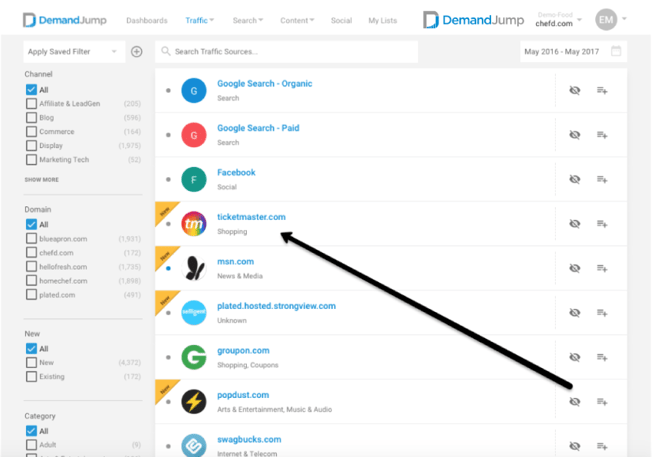Check the Existing filter checkbox
This screenshot has height=457, width=652.
click(x=31, y=376)
